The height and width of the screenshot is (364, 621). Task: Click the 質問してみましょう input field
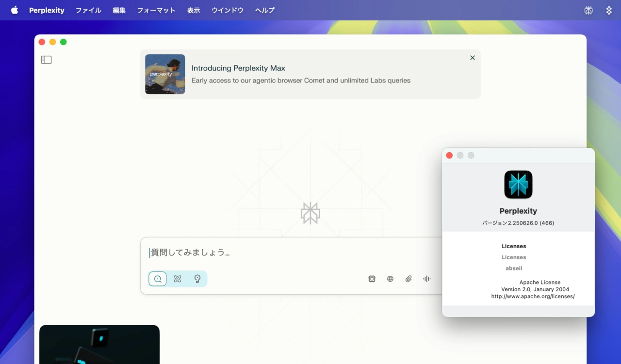(x=291, y=253)
